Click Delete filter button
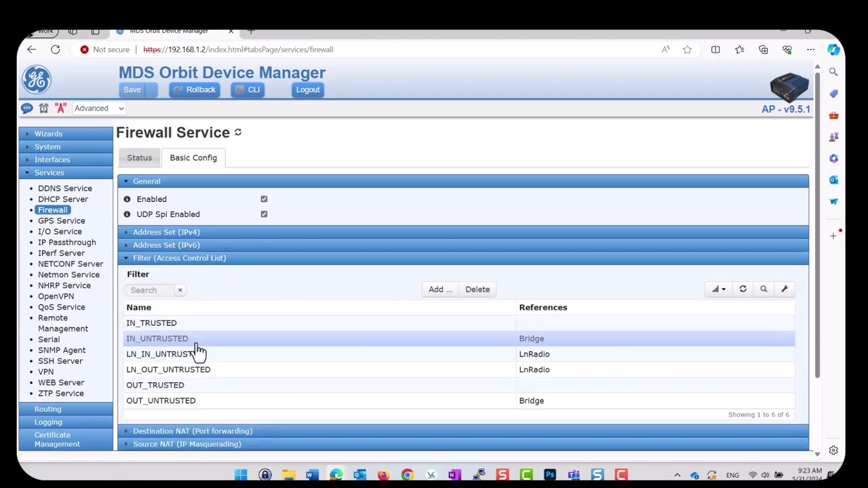This screenshot has width=868, height=488. (x=477, y=289)
